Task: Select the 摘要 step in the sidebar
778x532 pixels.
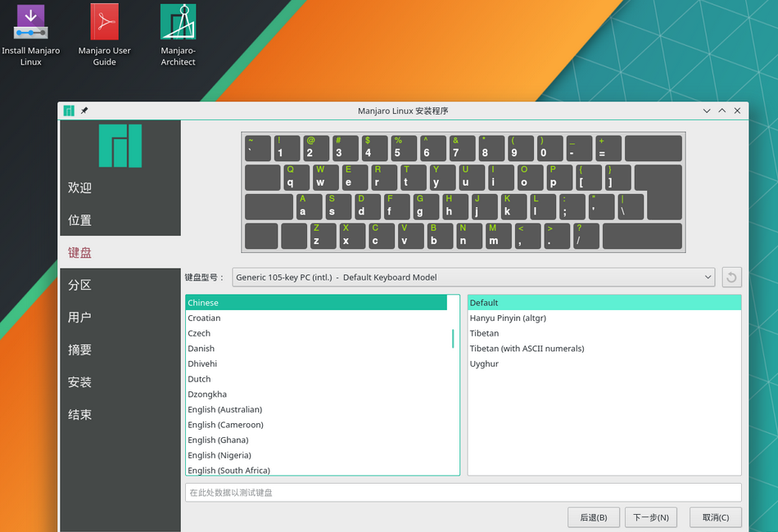Action: click(120, 349)
